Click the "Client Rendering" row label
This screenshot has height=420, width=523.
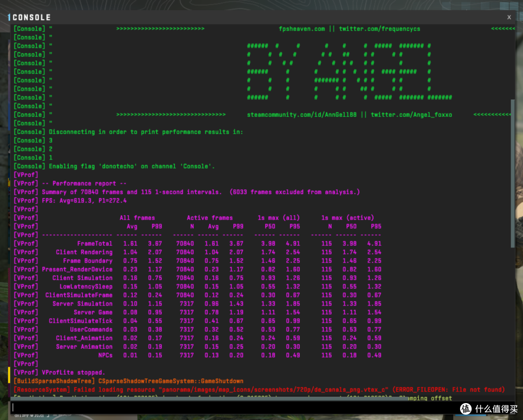84,252
